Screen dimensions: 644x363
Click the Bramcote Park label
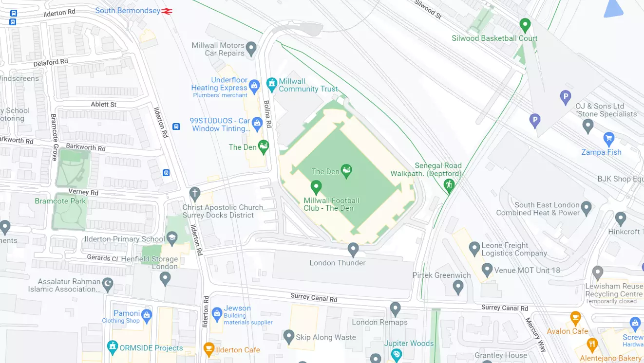60,201
